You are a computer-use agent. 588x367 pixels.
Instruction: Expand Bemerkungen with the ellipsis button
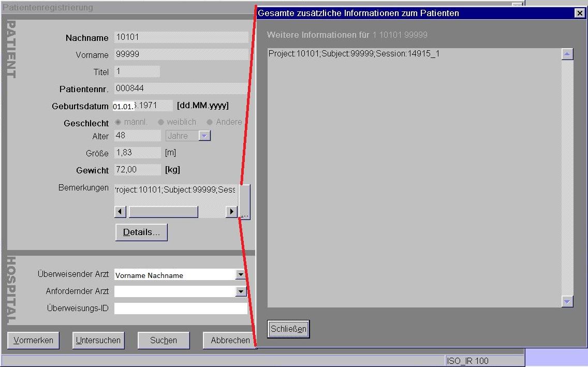[x=245, y=202]
